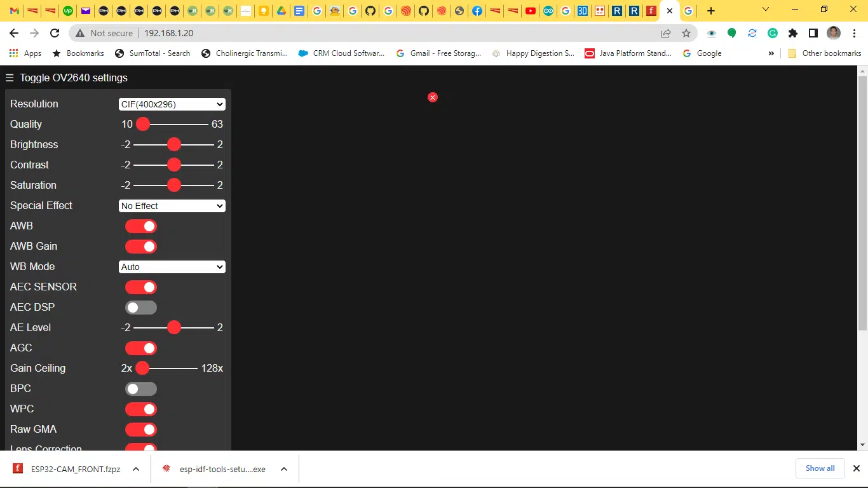The image size is (868, 488).
Task: Click the share page icon in address bar
Action: tap(665, 33)
